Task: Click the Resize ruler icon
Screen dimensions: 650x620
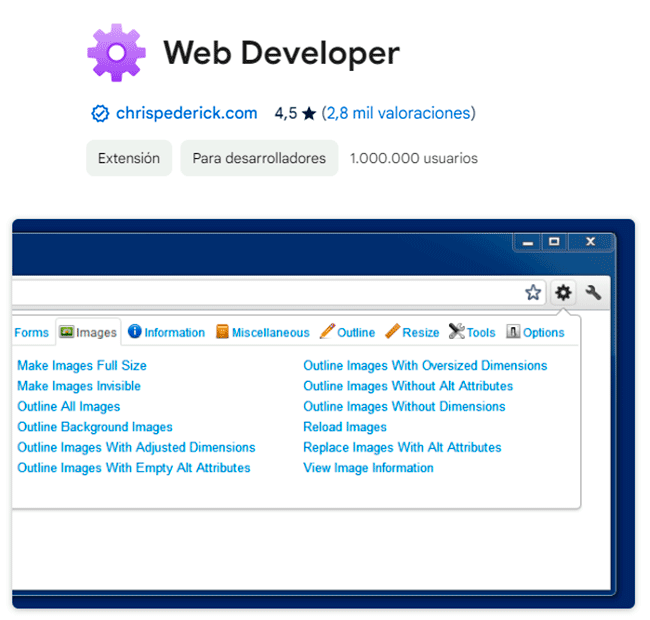Action: [393, 331]
